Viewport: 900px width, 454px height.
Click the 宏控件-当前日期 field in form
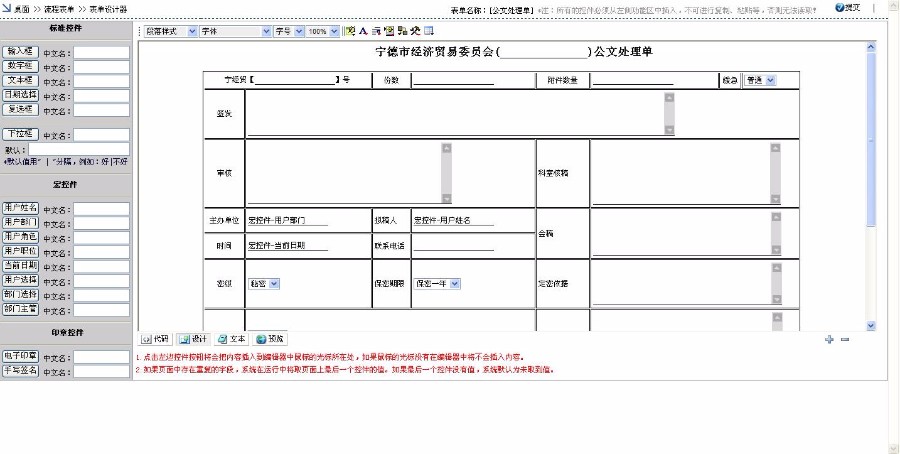(x=288, y=246)
